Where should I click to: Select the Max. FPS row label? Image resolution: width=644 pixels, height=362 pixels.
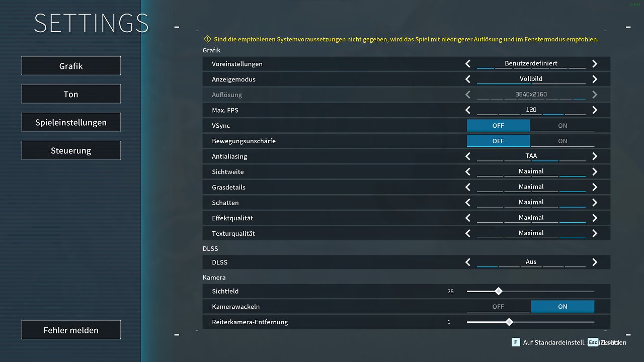pos(225,110)
